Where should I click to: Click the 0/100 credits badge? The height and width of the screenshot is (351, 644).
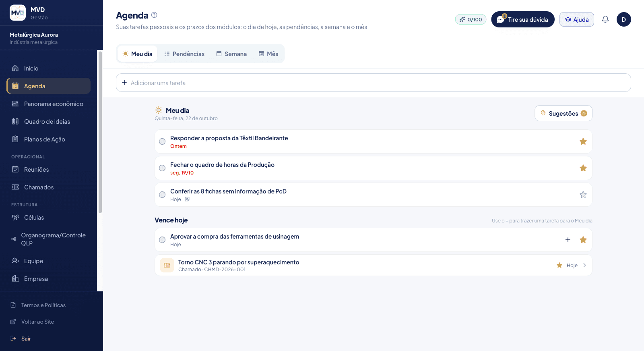pos(471,19)
